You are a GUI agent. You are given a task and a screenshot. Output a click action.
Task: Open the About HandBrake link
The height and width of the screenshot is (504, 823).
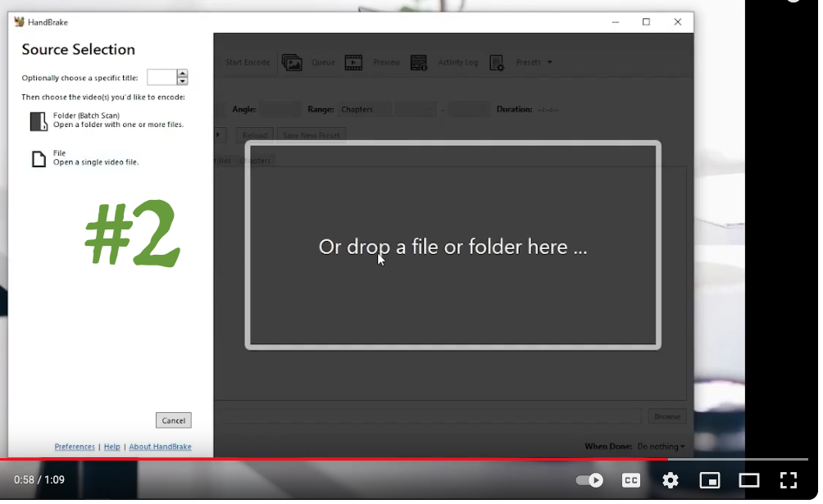pyautogui.click(x=160, y=447)
